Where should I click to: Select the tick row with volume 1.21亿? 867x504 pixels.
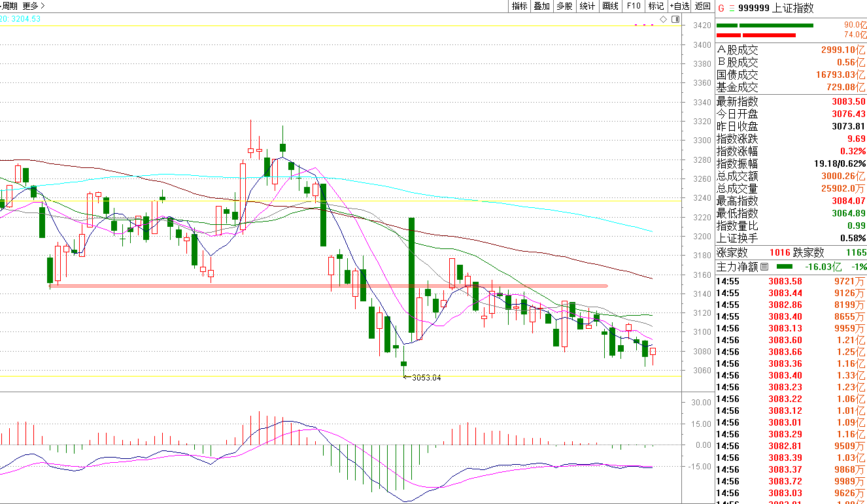click(x=791, y=340)
